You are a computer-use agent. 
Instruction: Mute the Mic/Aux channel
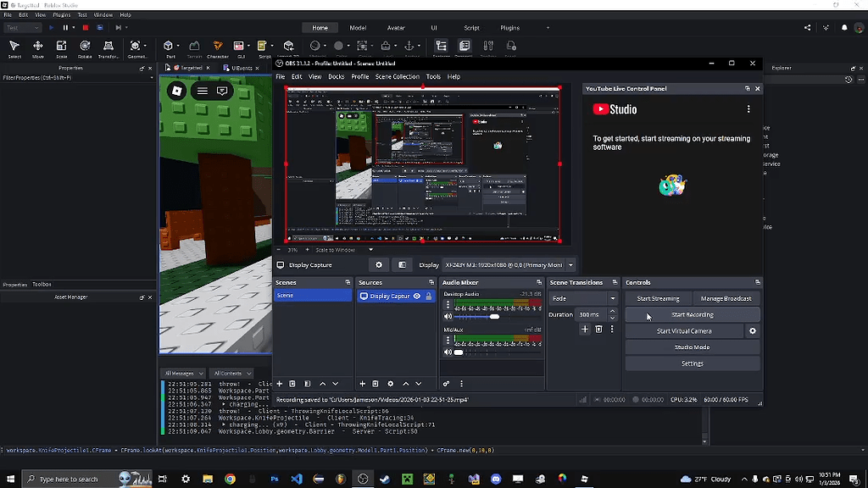(x=448, y=352)
